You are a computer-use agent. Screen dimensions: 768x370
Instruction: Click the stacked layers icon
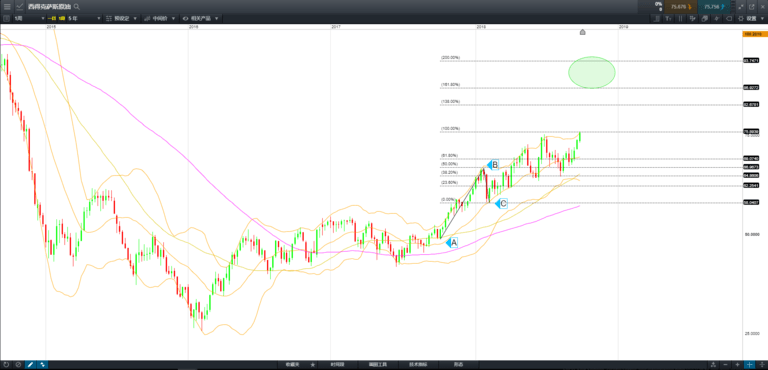point(704,19)
